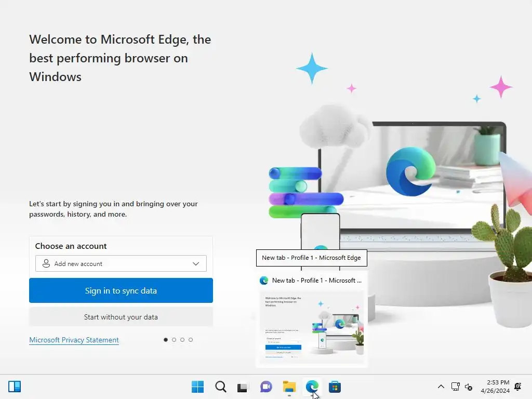Screen dimensions: 532x399
Task: Open the Microsoft Privacy Statement link
Action: 74,340
